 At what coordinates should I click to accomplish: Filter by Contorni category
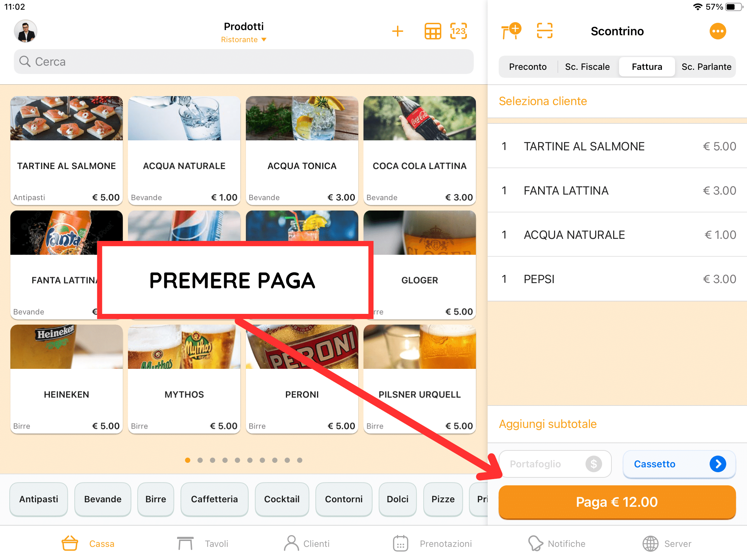click(x=344, y=499)
